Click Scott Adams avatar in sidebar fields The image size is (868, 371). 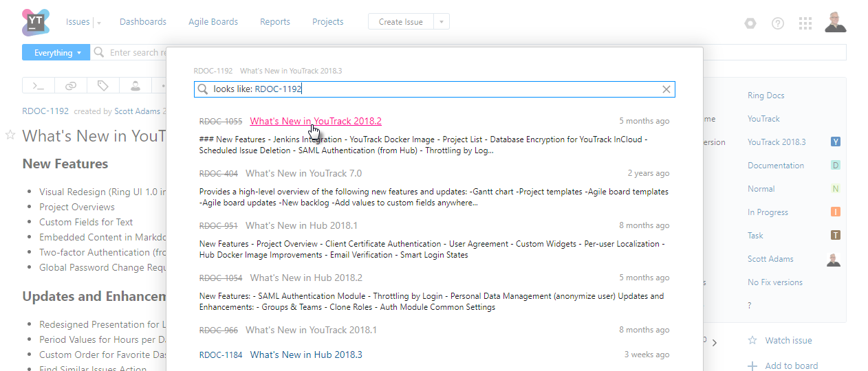tap(834, 259)
